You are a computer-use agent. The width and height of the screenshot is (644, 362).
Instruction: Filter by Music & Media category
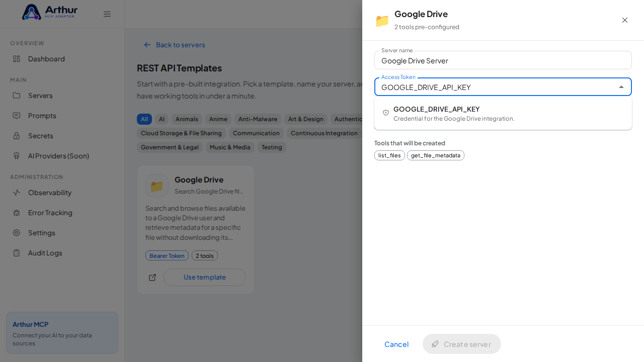pos(230,147)
